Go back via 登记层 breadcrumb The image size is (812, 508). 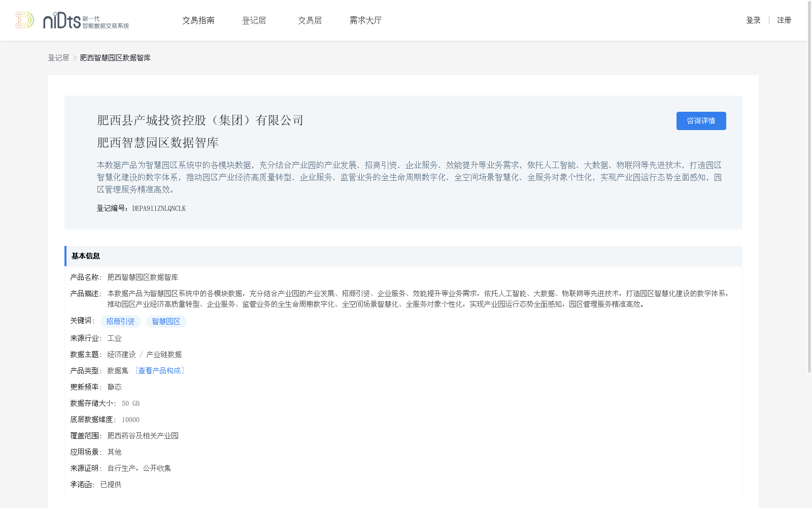58,58
